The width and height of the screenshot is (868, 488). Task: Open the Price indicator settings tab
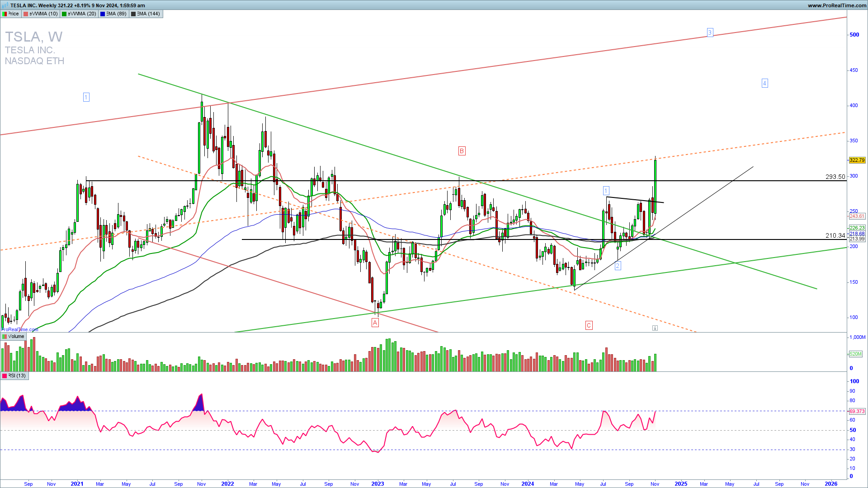(11, 14)
